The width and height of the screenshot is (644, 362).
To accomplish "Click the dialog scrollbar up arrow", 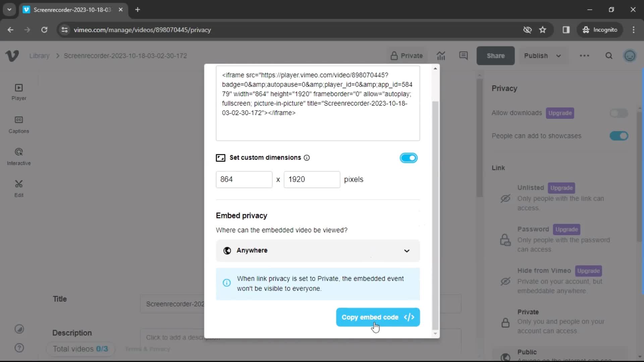I will pos(435,68).
